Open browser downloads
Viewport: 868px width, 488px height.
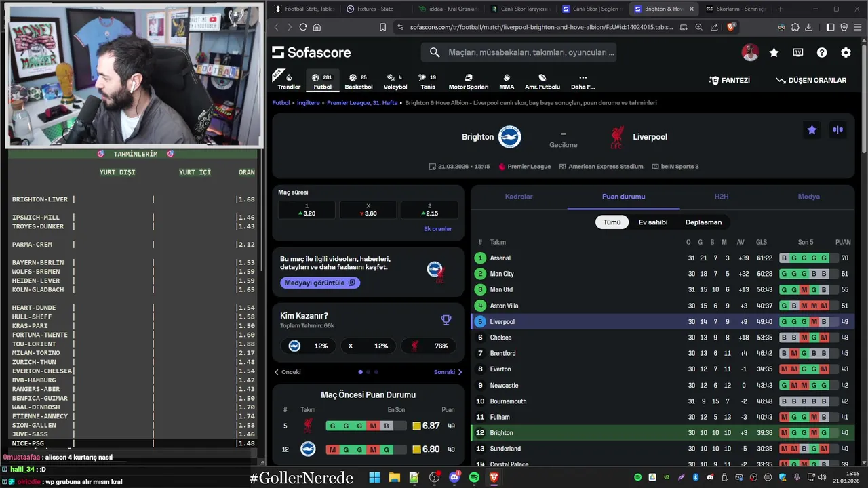[808, 27]
